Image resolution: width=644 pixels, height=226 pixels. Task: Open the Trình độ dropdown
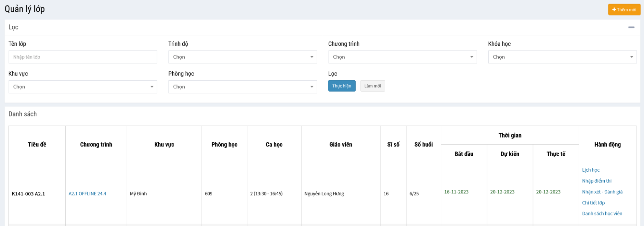tap(242, 57)
